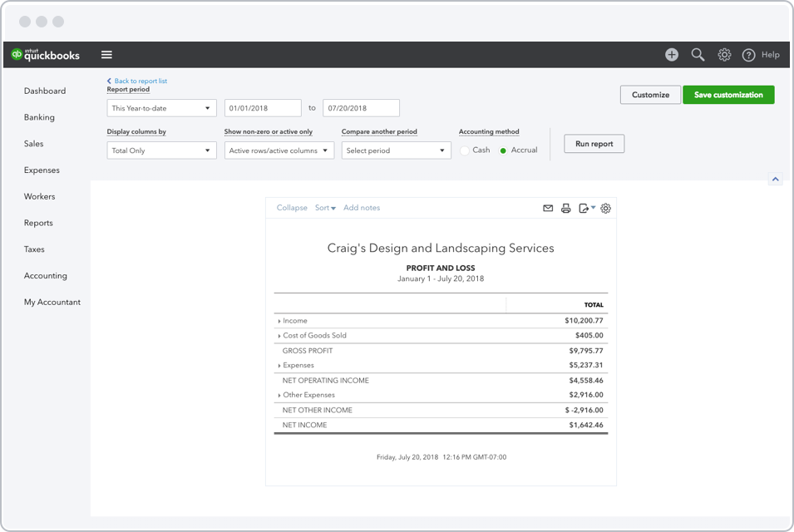Screen dimensions: 794x532
Task: Click the Gross Profit amount $9,795.77
Action: tap(586, 350)
